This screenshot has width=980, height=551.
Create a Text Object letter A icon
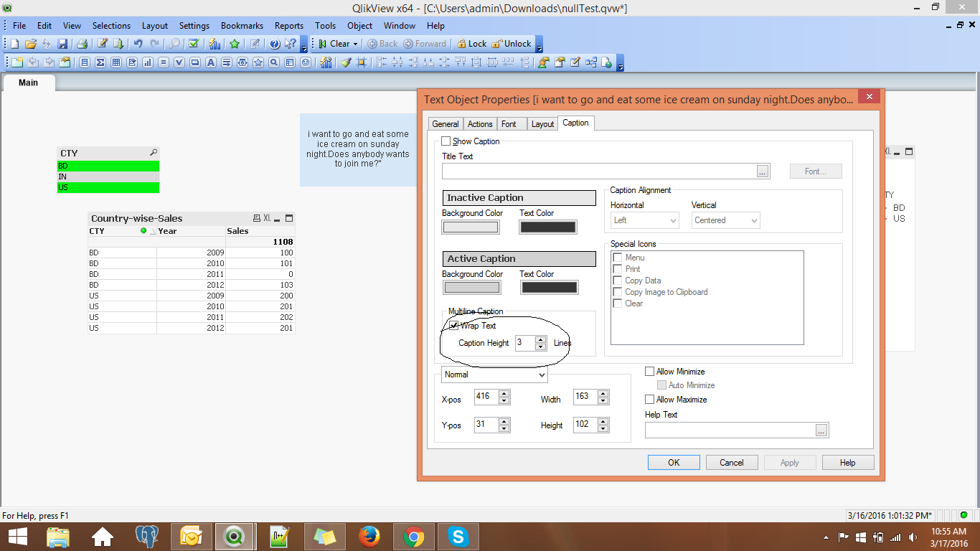211,62
